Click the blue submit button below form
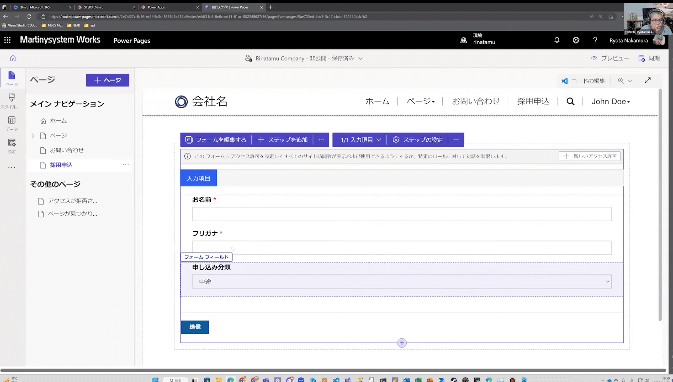Image resolution: width=673 pixels, height=382 pixels. [x=195, y=327]
